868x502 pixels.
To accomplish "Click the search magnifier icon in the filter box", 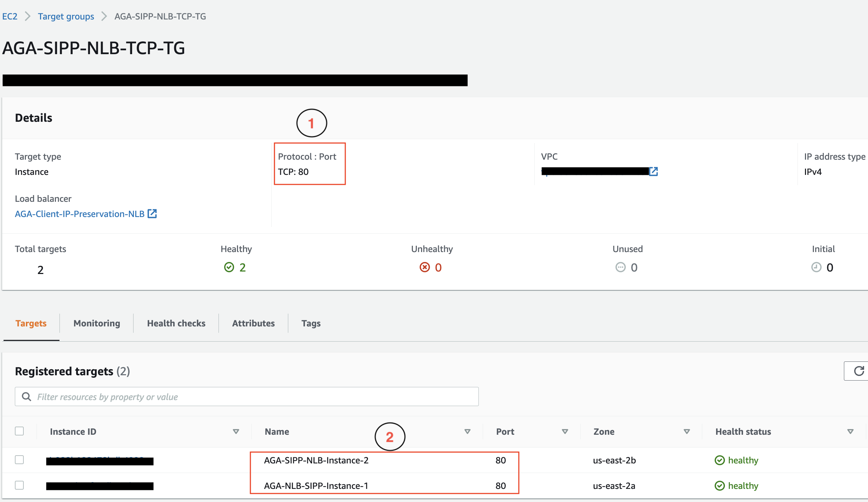I will 27,397.
